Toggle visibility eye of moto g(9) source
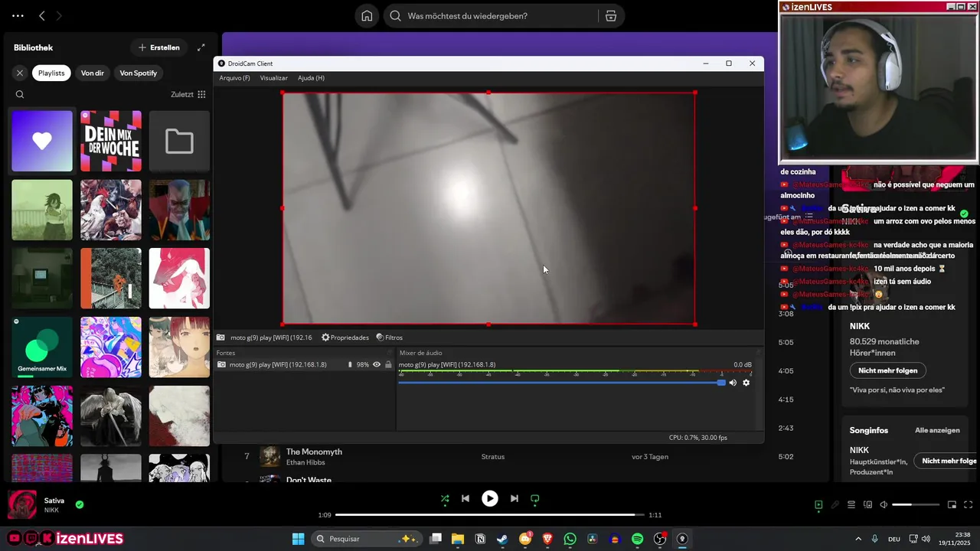980x551 pixels. point(377,365)
